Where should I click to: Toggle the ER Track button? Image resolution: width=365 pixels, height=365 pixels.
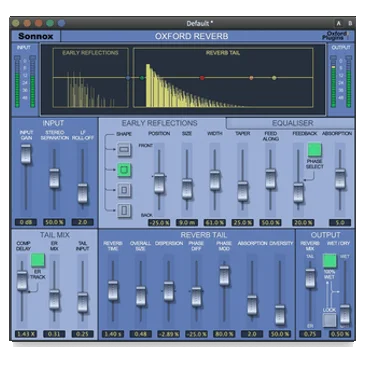pos(38,260)
